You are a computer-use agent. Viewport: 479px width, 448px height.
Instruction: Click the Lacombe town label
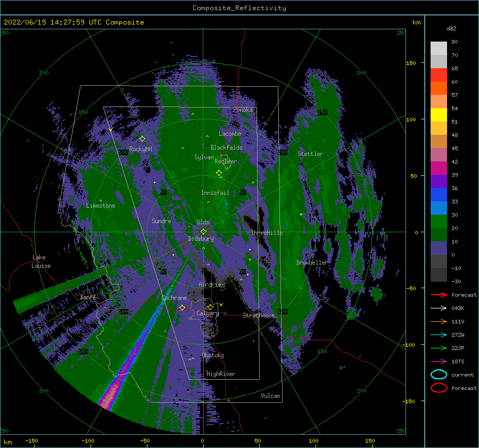[x=230, y=134]
